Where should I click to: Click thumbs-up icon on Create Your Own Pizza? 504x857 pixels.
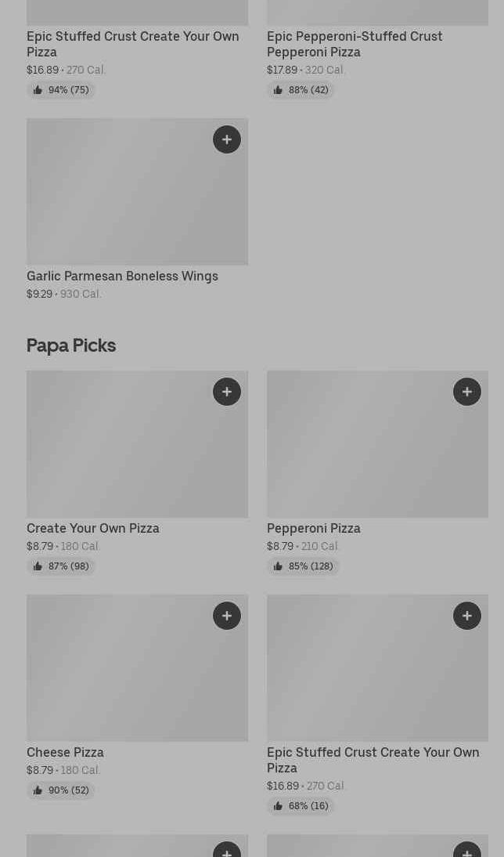pos(38,566)
